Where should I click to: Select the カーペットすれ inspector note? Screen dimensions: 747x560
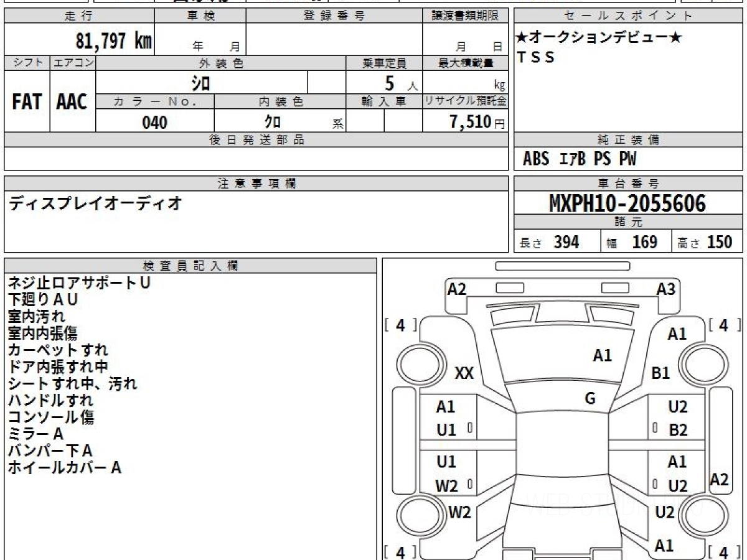[58, 350]
